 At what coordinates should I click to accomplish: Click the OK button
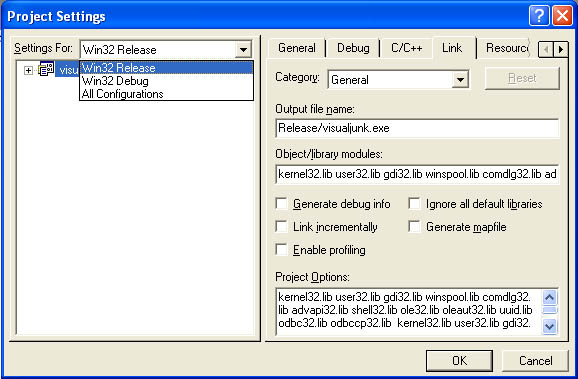click(x=459, y=361)
